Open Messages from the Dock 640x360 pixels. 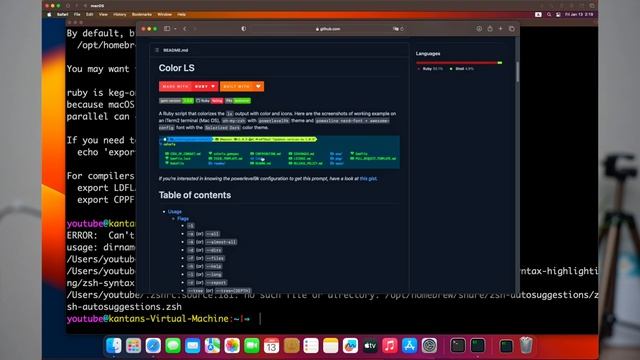point(173,346)
